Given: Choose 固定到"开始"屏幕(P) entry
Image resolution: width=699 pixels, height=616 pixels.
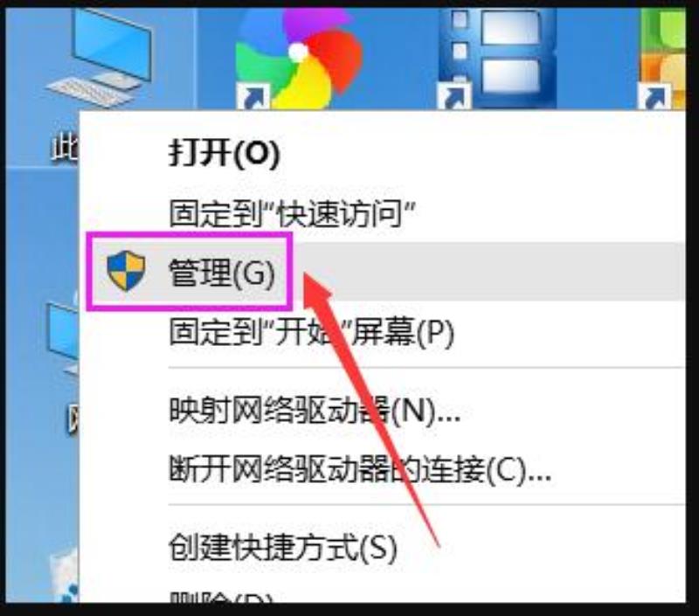Looking at the screenshot, I should click(x=312, y=332).
